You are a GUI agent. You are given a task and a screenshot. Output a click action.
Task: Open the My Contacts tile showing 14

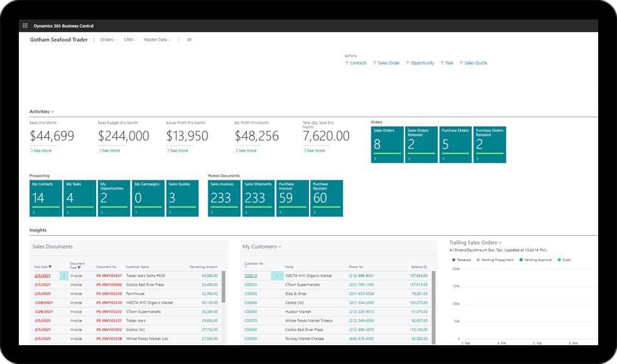(46, 198)
